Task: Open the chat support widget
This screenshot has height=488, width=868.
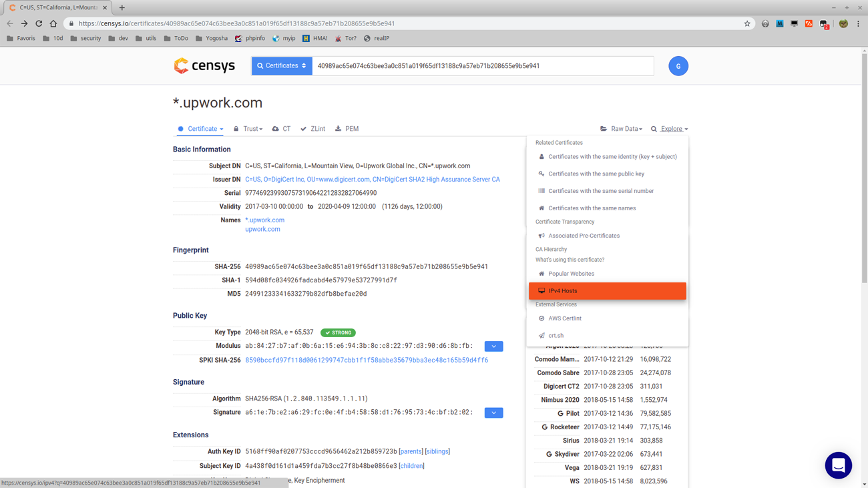Action: [838, 465]
